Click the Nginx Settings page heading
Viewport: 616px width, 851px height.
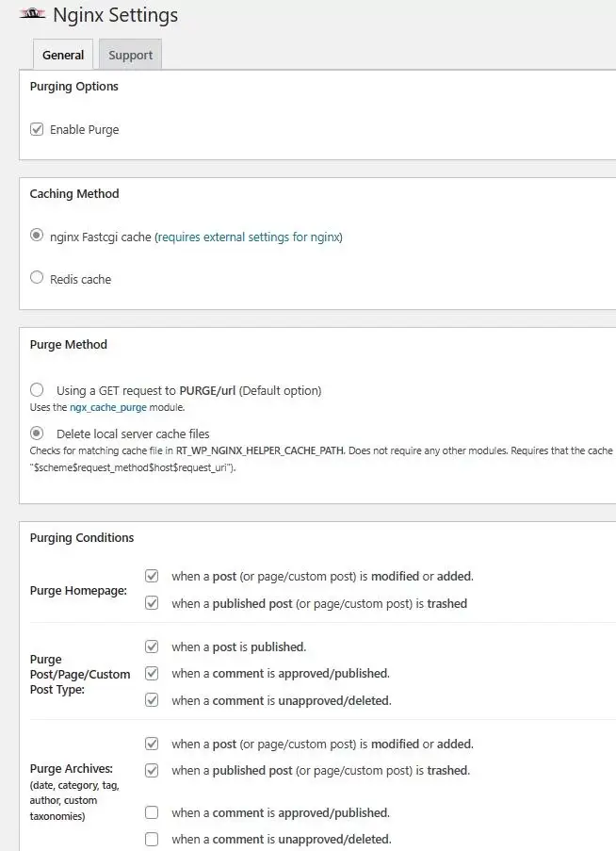pyautogui.click(x=115, y=15)
